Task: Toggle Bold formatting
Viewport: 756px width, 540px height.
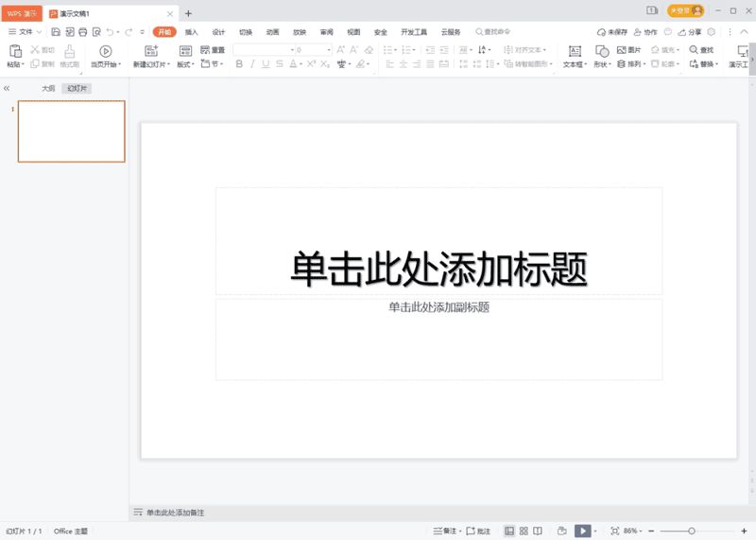Action: (239, 63)
